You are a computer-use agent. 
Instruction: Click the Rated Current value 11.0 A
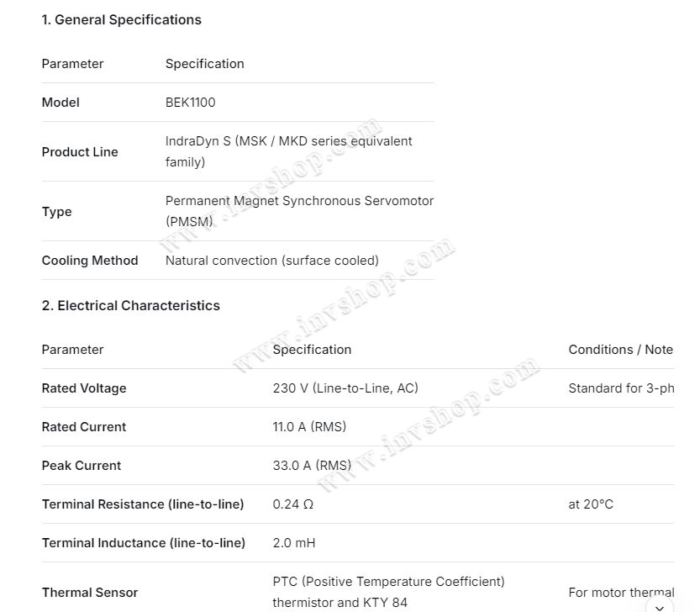[x=309, y=427]
